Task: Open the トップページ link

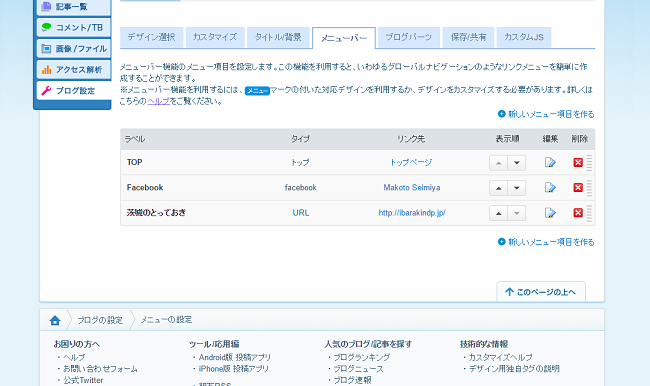Action: pos(411,163)
